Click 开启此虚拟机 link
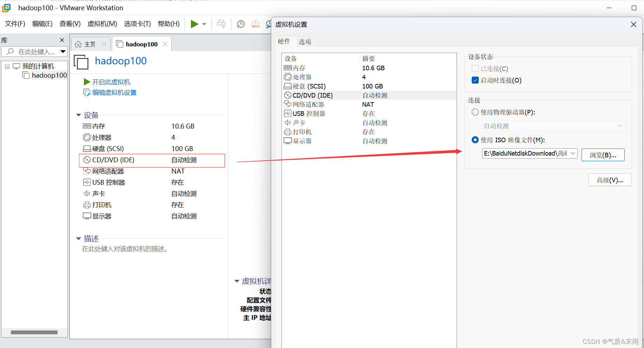 pyautogui.click(x=111, y=82)
